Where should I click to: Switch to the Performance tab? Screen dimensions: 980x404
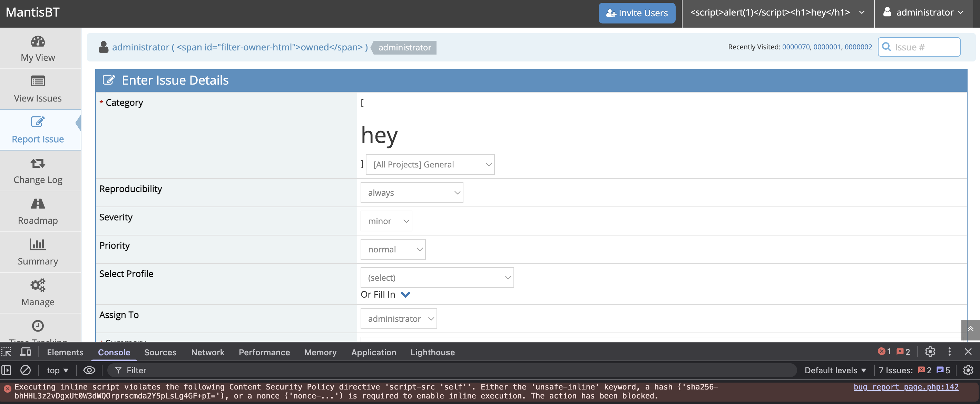click(x=264, y=352)
